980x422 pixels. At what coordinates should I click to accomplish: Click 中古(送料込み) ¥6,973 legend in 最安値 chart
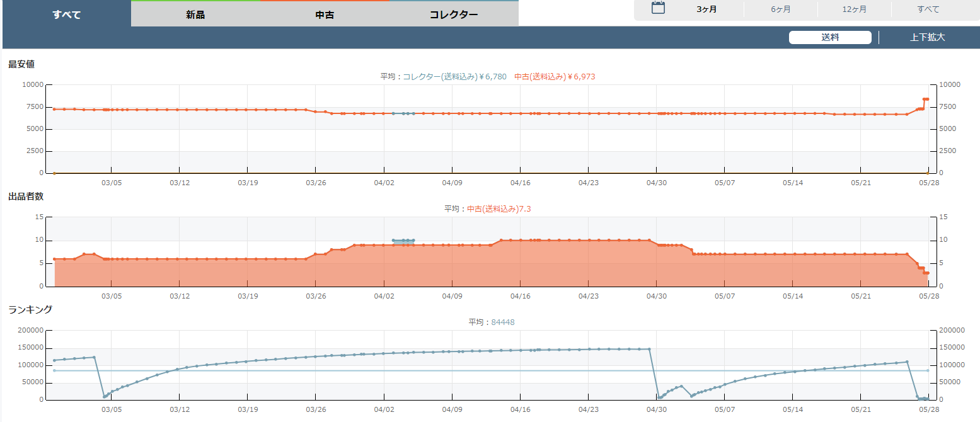(x=554, y=77)
